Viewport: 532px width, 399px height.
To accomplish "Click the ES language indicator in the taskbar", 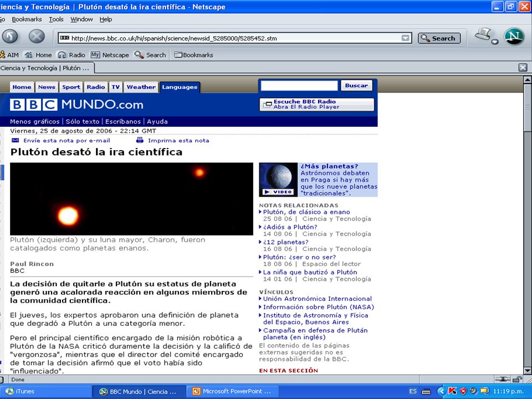I will [412, 391].
